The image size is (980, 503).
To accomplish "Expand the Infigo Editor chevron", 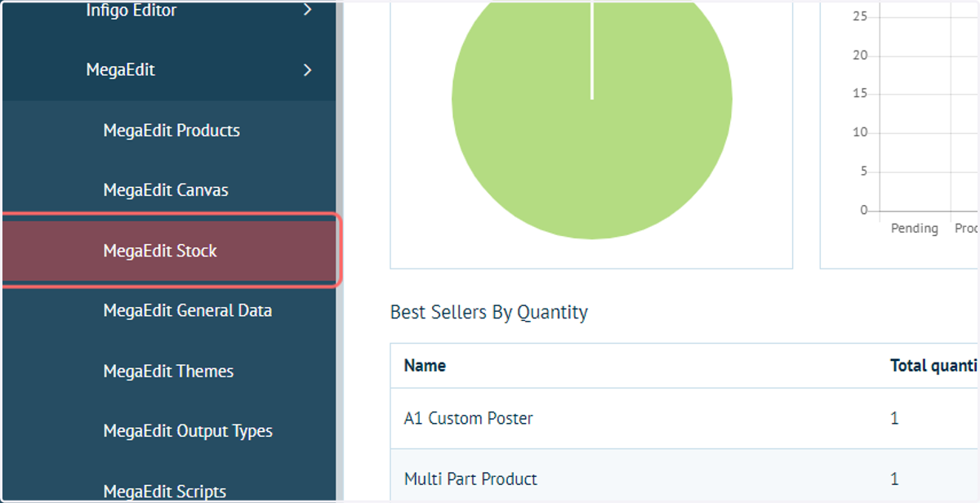I will (x=308, y=11).
